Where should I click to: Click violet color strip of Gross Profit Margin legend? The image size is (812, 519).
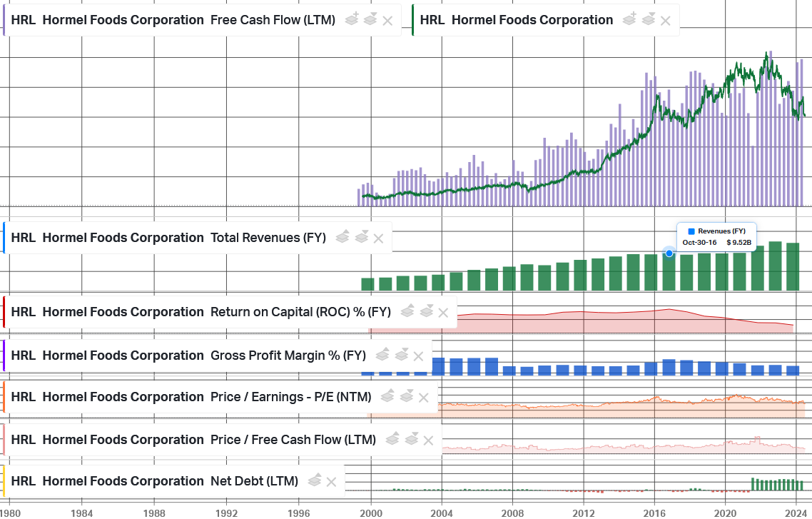point(4,356)
